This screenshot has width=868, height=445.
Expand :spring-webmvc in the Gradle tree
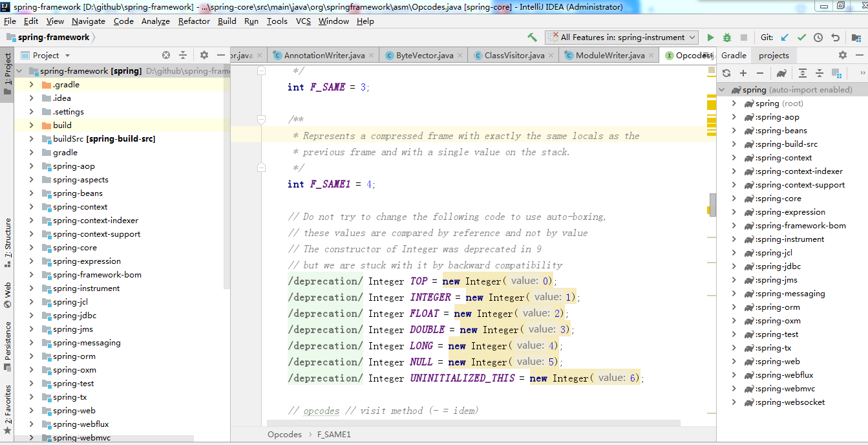click(734, 389)
